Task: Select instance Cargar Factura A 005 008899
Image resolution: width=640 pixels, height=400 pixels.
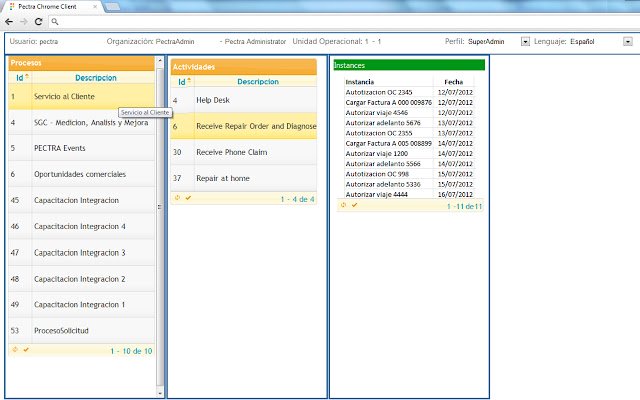Action: 409,143
